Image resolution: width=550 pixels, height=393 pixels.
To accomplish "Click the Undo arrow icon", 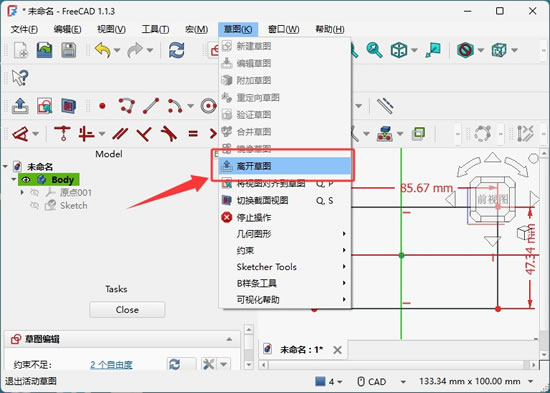I will click(x=102, y=50).
